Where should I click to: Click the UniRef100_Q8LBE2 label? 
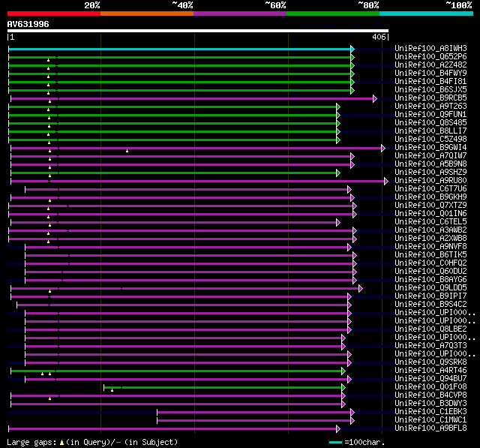click(430, 329)
